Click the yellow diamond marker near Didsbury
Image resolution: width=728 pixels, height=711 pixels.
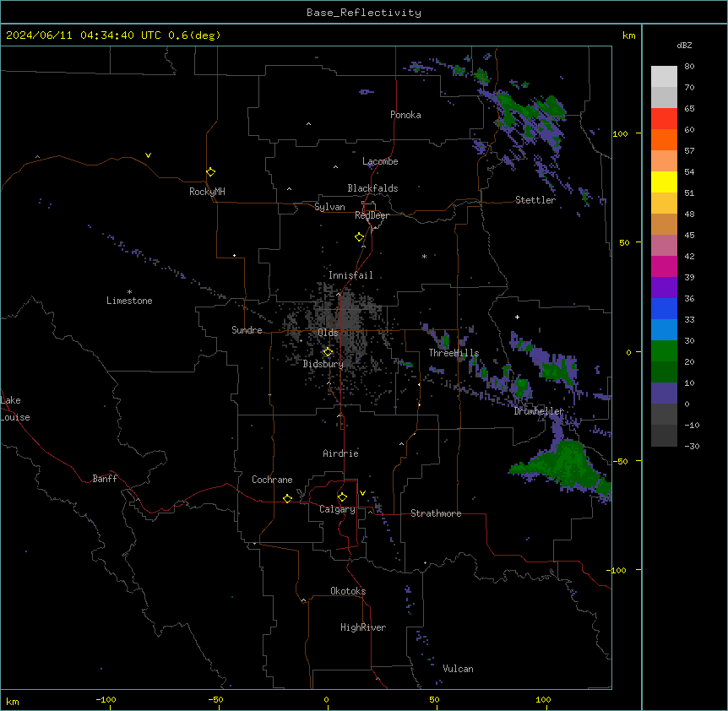click(x=328, y=352)
